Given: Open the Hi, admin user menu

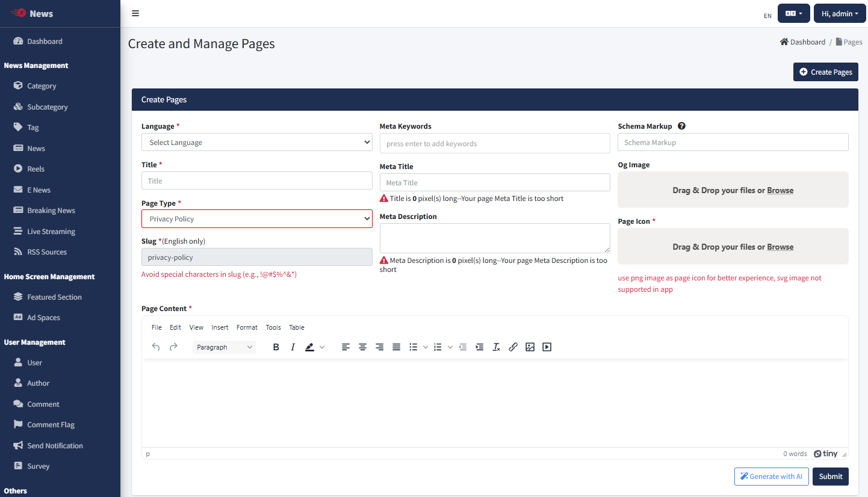Looking at the screenshot, I should click(840, 13).
